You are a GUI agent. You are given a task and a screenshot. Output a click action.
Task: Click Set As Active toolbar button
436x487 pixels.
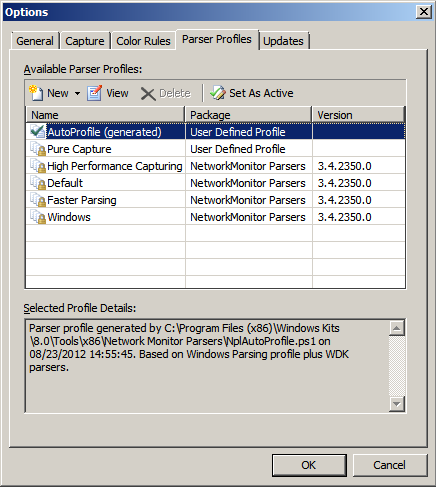(x=252, y=93)
